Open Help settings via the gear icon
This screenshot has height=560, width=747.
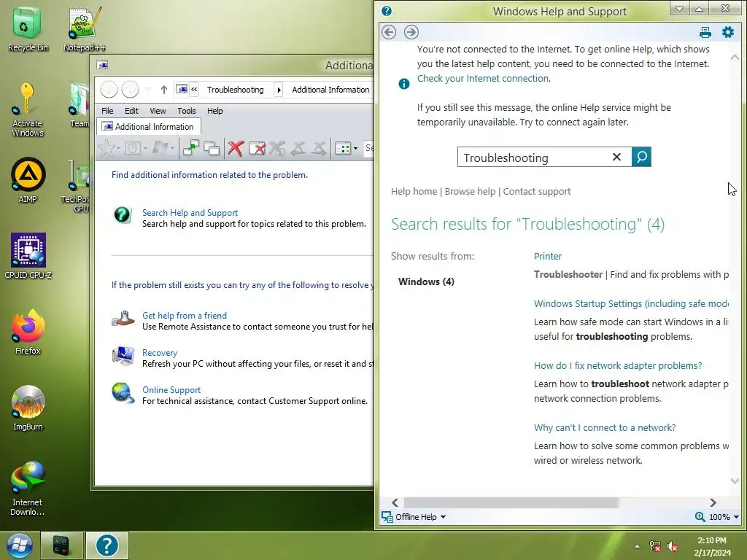(x=728, y=32)
